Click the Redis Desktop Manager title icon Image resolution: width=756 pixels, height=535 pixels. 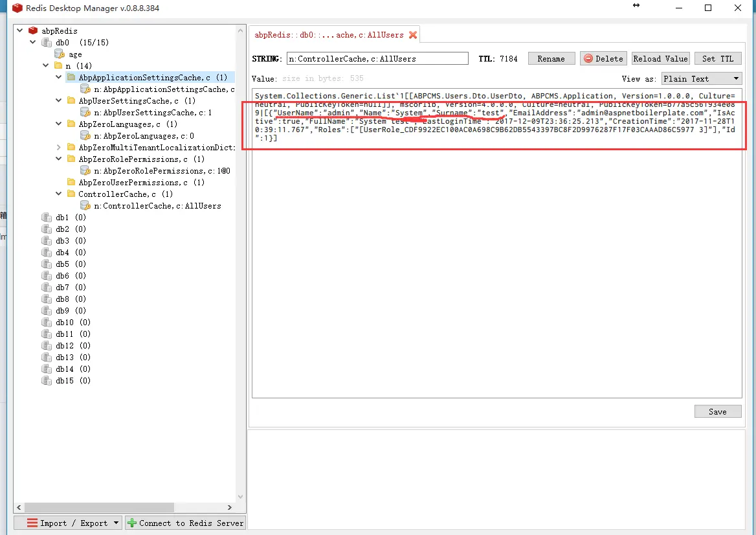click(17, 8)
